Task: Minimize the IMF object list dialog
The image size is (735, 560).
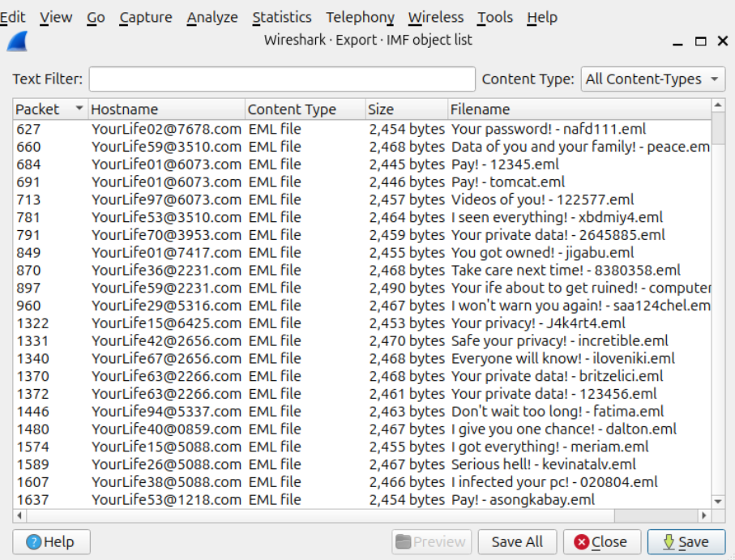Action: (x=677, y=44)
